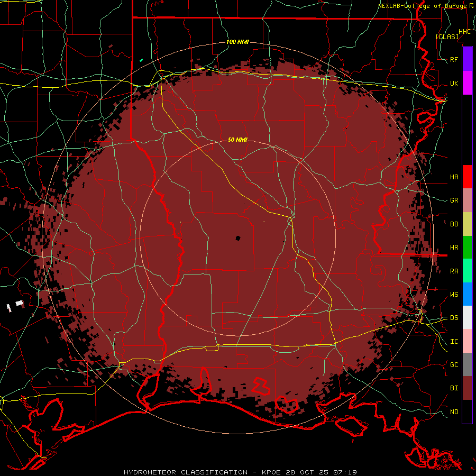Click the RA light green legend swatch
476x476 pixels.
[467, 271]
